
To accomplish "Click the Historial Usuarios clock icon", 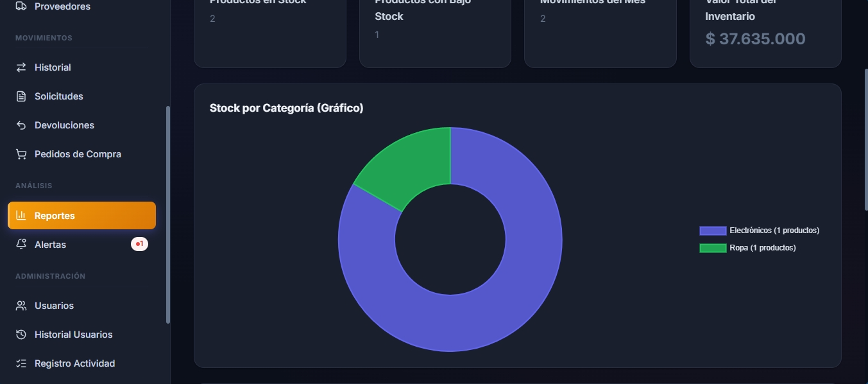I will coord(21,335).
